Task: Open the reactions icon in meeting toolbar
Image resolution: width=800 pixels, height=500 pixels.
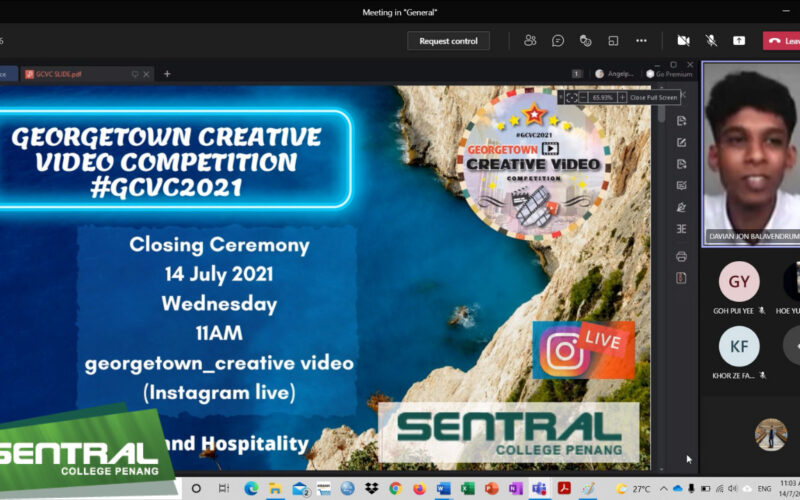Action: 585,40
